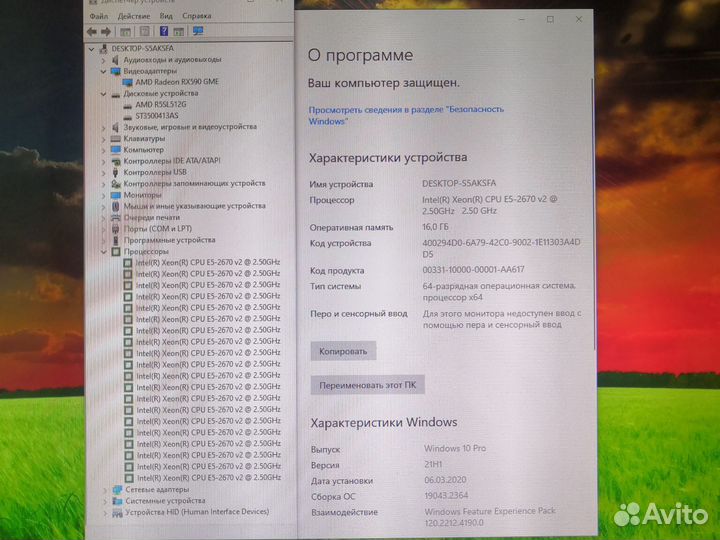Select the Контроллеры запоминающих устройств icon

[x=116, y=184]
